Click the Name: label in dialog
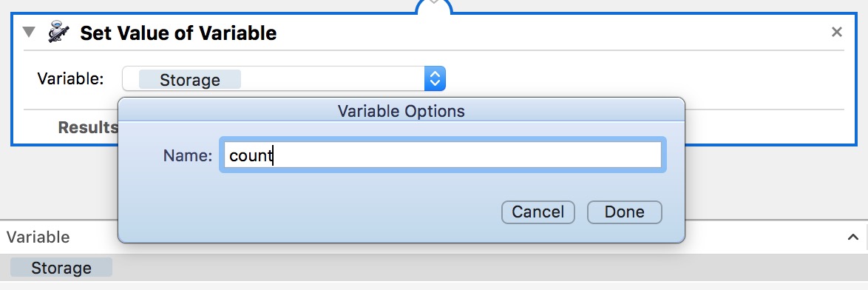The image size is (868, 290). pos(188,155)
